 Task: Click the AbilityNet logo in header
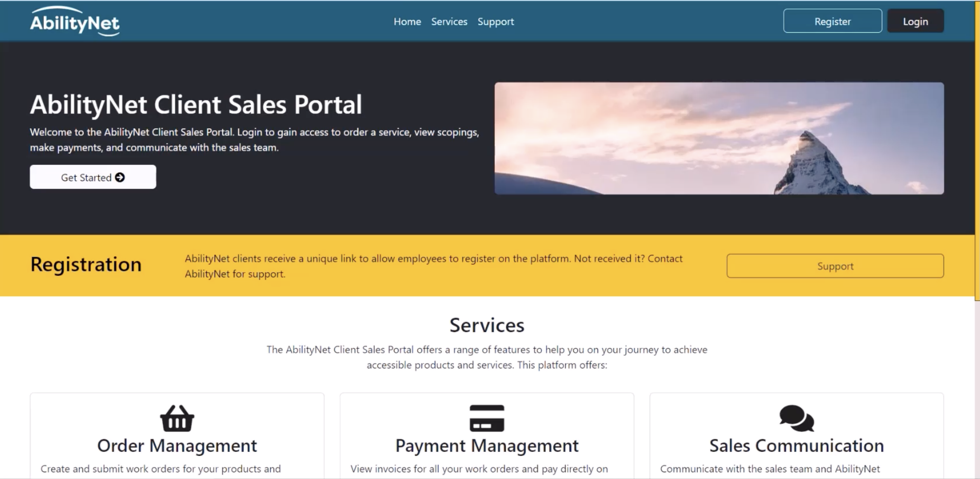[74, 22]
